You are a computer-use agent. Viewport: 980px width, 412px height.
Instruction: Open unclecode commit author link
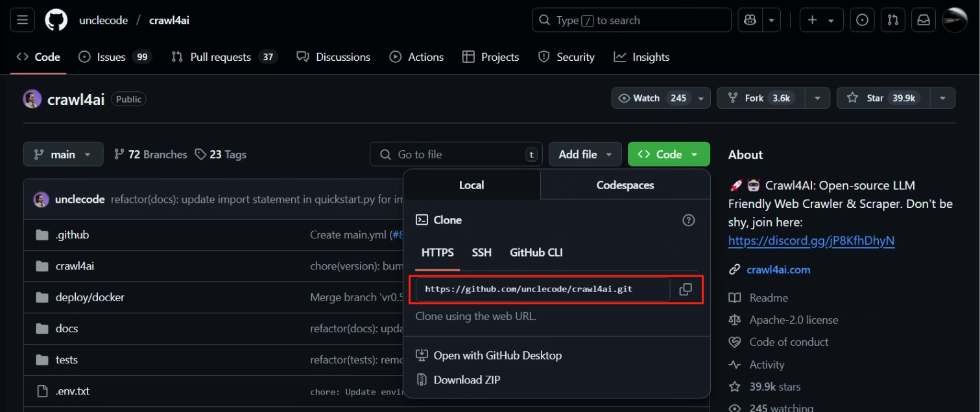[x=80, y=199]
